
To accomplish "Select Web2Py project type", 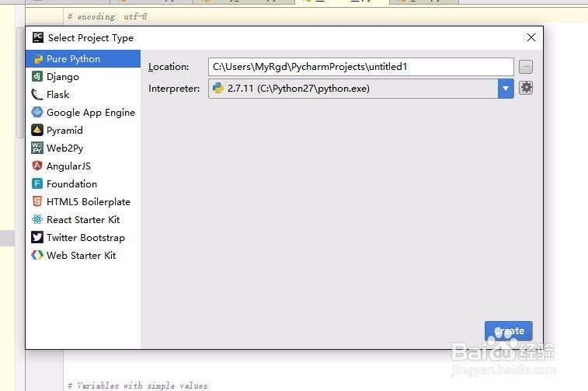I will pos(83,148).
